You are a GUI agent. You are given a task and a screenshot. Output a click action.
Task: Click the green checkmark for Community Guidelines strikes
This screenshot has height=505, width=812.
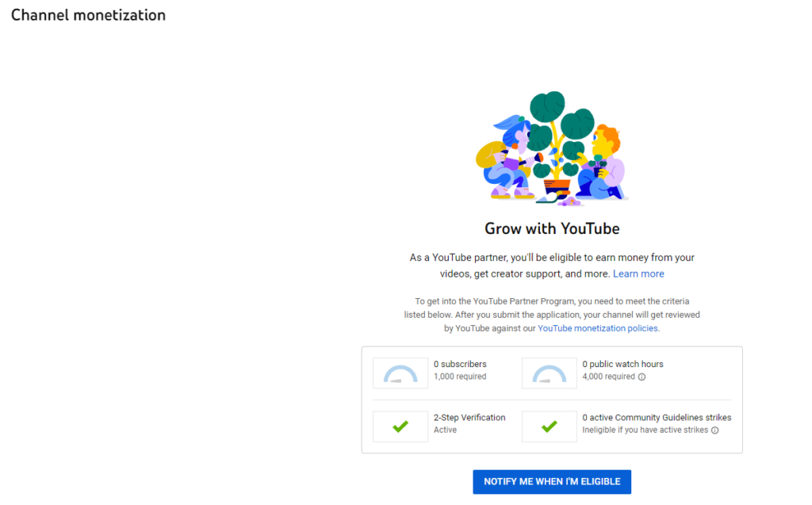tap(549, 427)
